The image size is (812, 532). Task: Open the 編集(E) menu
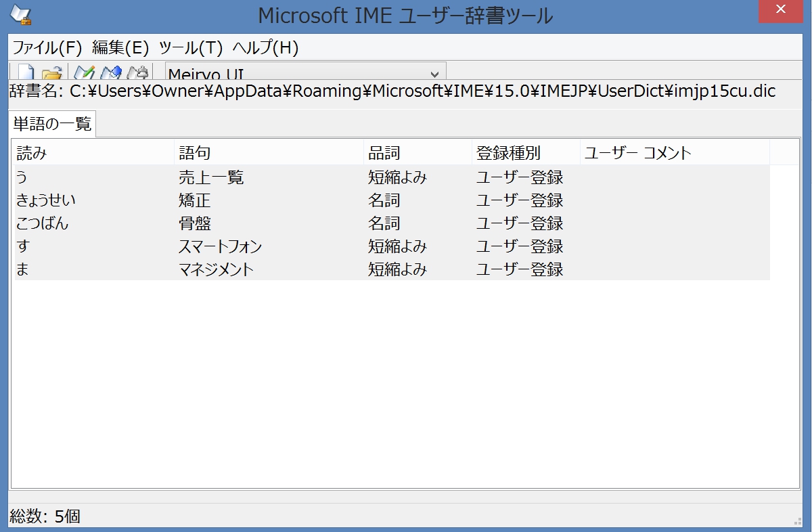pyautogui.click(x=120, y=47)
